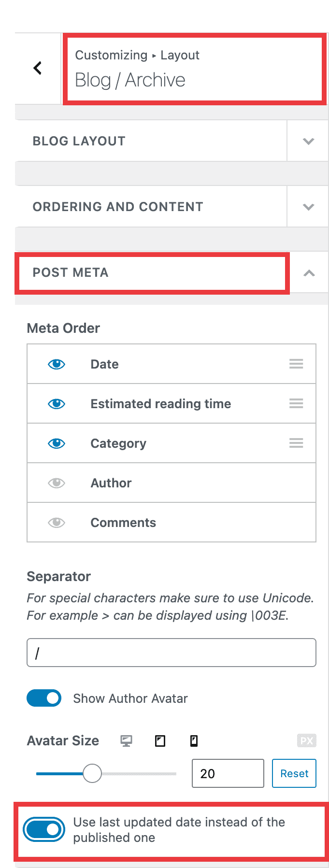Show the Comments meta item
Screen dimensions: 329x868
57,523
